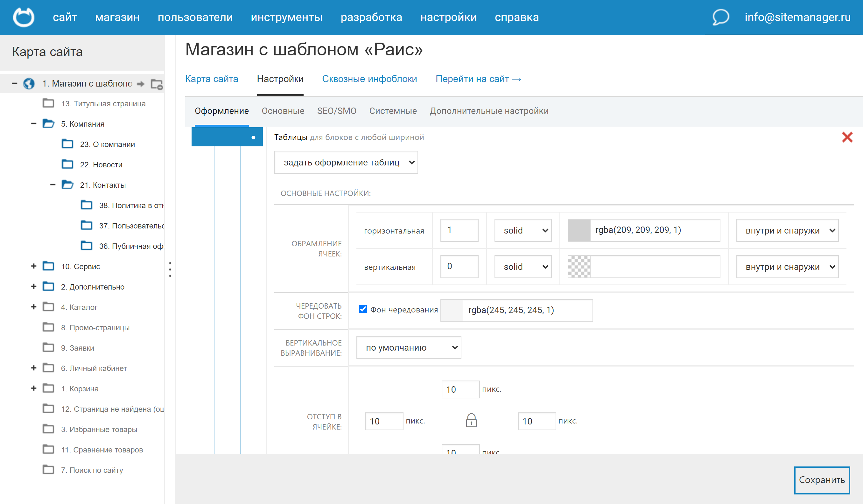The width and height of the screenshot is (863, 504).
Task: Click the folder icon for Новости
Action: 67,165
